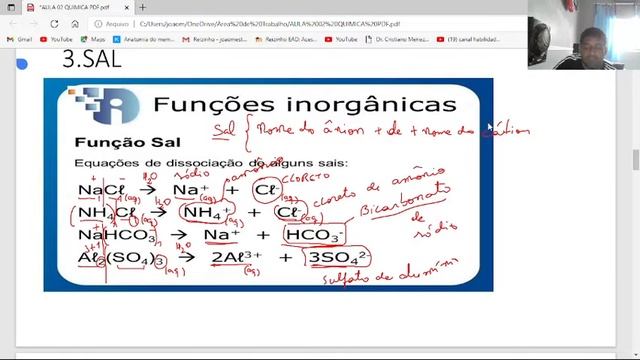Viewport: 640px width, 360px height.
Task: Open the tab actions menu icon
Action: 11,7
